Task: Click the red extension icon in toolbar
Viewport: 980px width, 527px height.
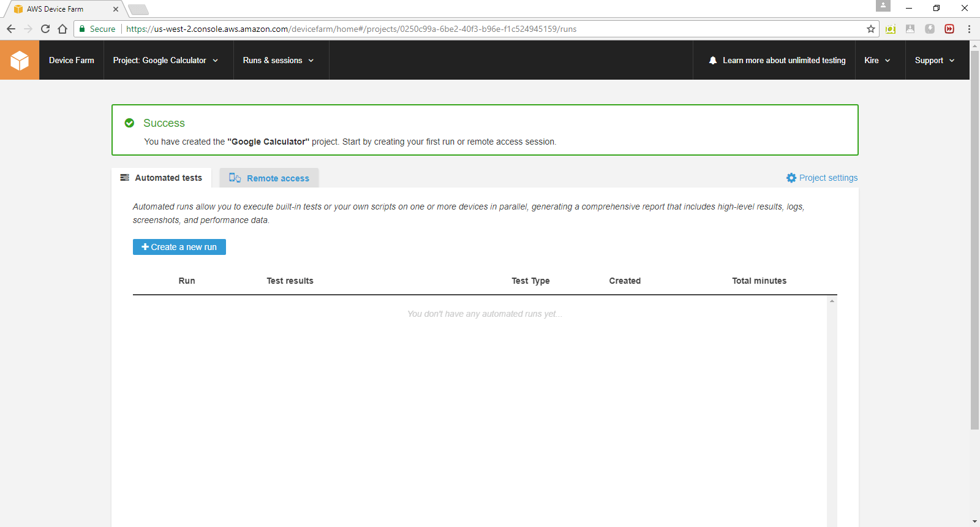Action: tap(949, 29)
